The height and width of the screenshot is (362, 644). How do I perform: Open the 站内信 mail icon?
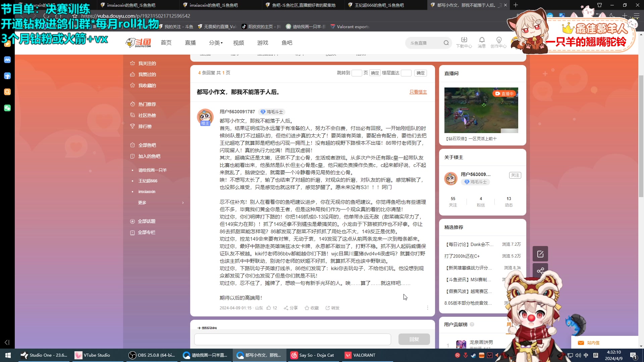point(589,343)
